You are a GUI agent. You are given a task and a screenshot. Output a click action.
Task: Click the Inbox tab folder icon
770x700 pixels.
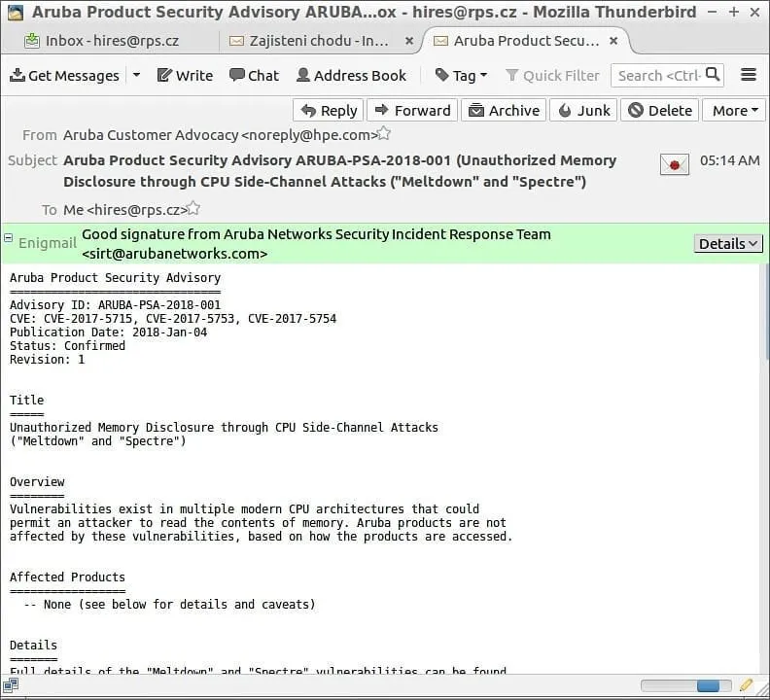[32, 41]
